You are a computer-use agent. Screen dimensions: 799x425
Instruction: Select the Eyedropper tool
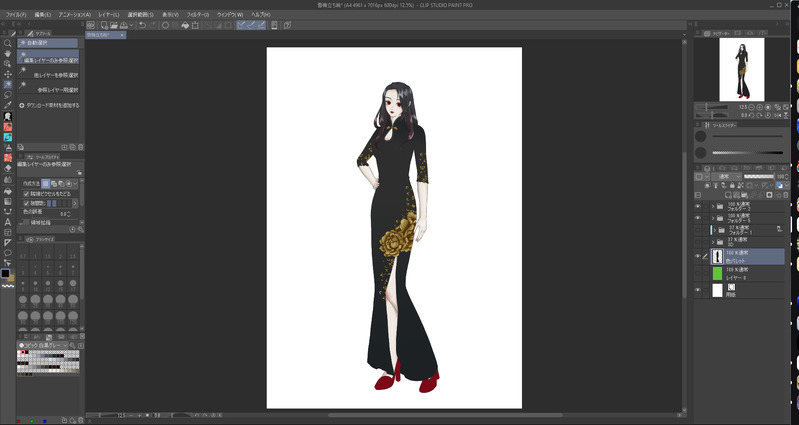coord(8,105)
